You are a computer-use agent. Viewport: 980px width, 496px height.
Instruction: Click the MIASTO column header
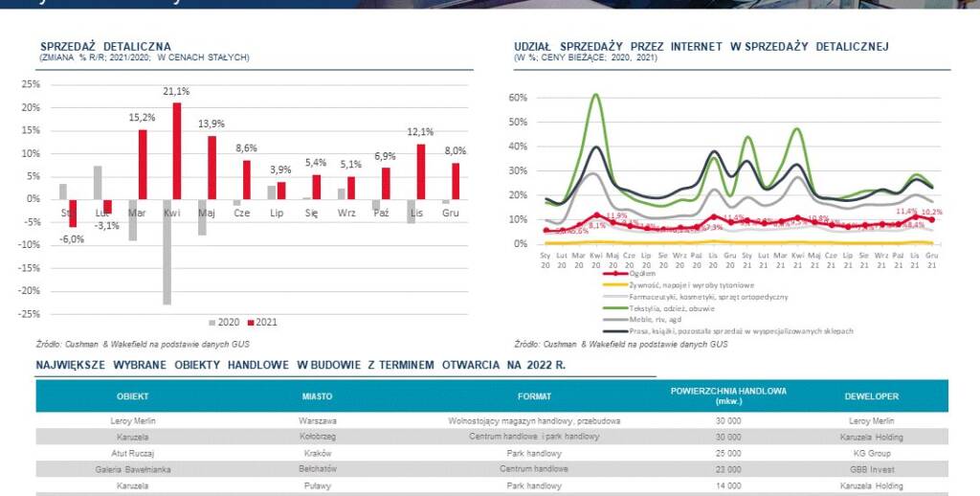pos(317,395)
